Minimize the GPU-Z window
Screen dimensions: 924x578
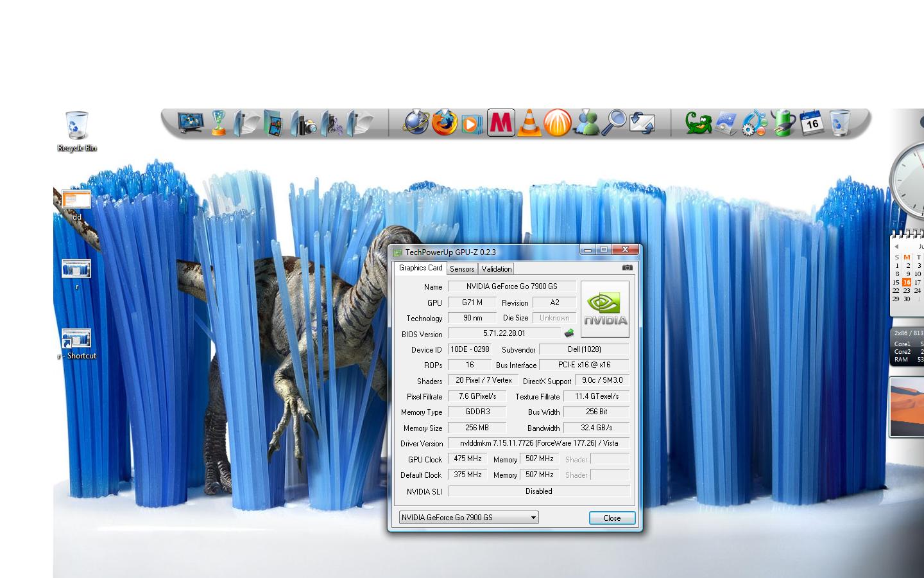tap(587, 249)
